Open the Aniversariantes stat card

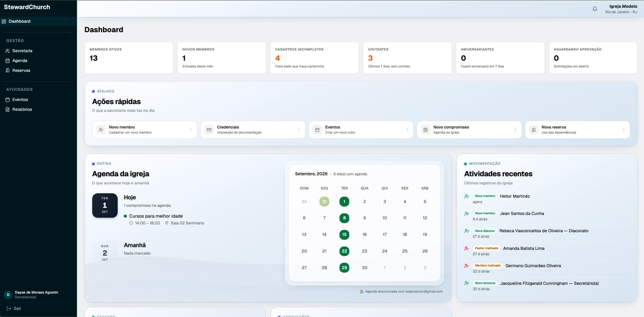[500, 58]
